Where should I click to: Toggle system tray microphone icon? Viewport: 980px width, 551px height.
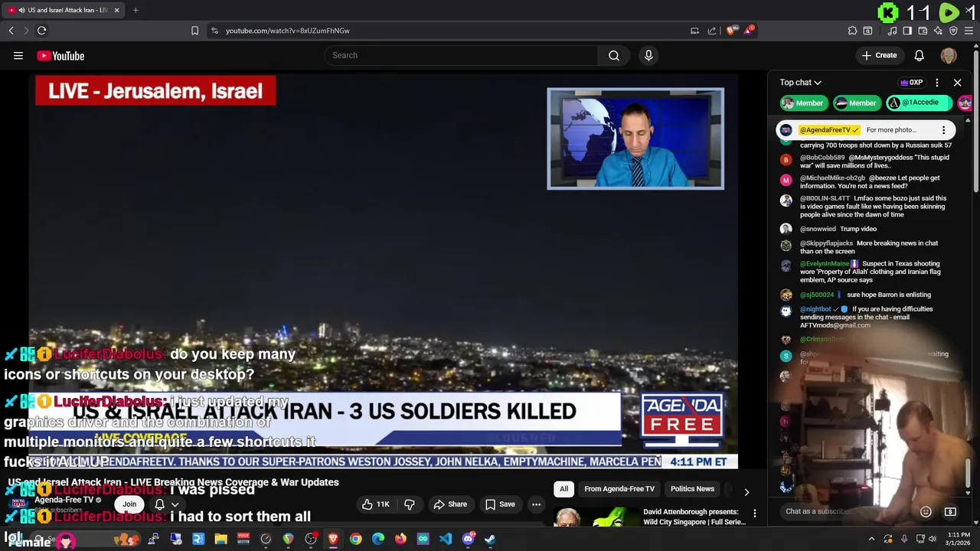coord(904,539)
